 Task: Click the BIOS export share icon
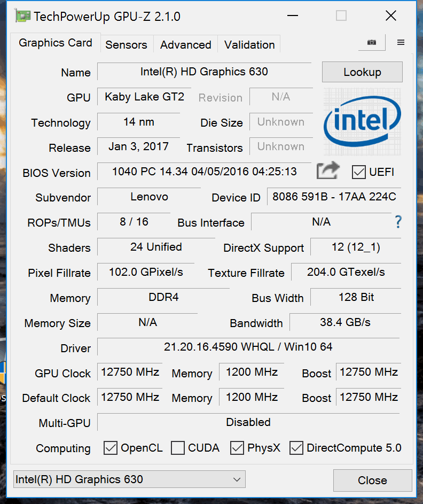(x=328, y=171)
